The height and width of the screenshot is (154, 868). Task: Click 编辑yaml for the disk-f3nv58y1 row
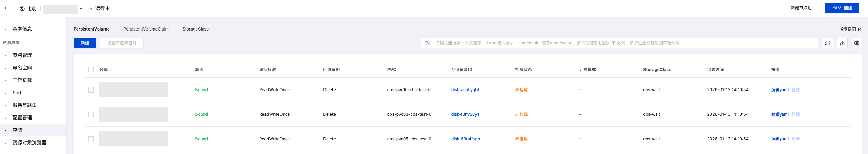coord(779,114)
